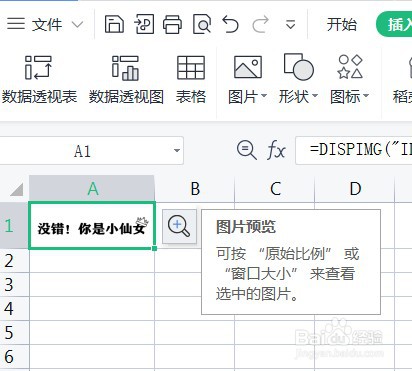This screenshot has width=412, height=371.
Task: Insert a 数据透视图 pivot chart
Action: 126,79
